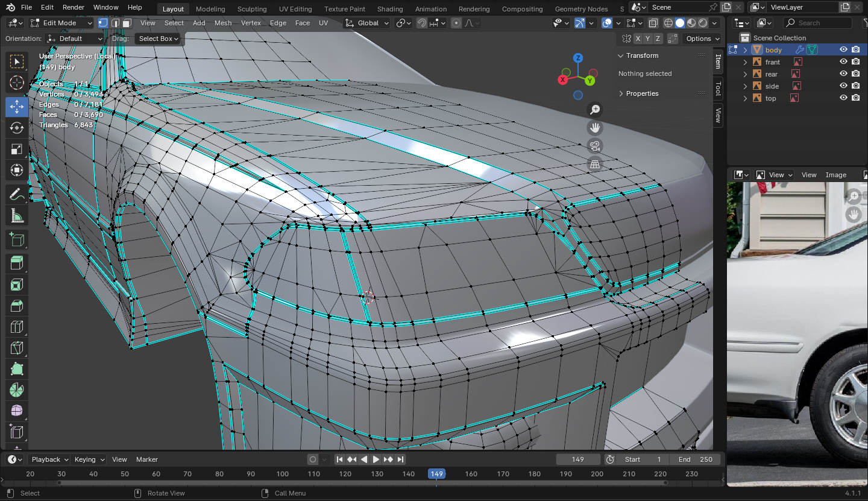
Task: Choose the Extrude Region tool
Action: coord(17,263)
